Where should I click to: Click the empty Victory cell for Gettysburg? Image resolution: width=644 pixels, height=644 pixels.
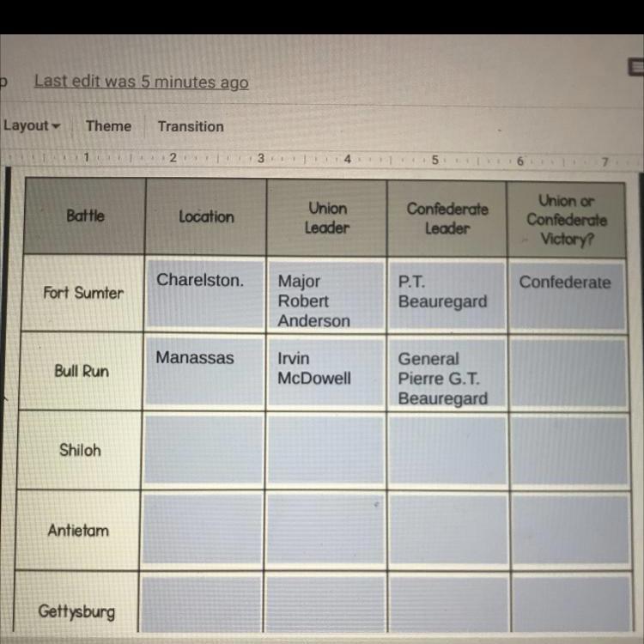coord(572,602)
